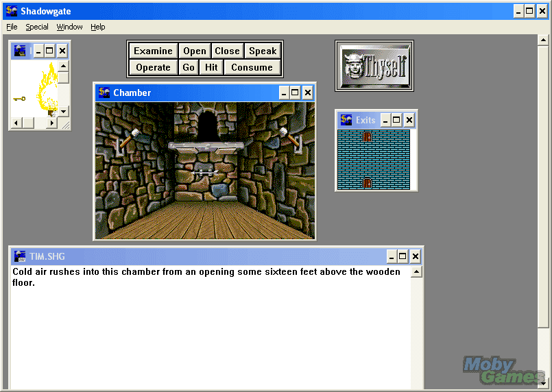Minimize the Chamber window
552x392 pixels.
[284, 93]
